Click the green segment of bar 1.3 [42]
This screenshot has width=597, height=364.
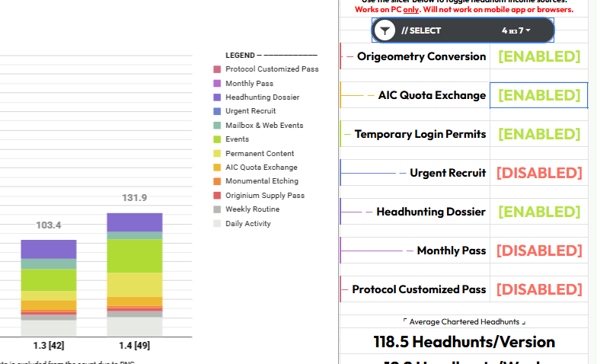tap(49, 280)
